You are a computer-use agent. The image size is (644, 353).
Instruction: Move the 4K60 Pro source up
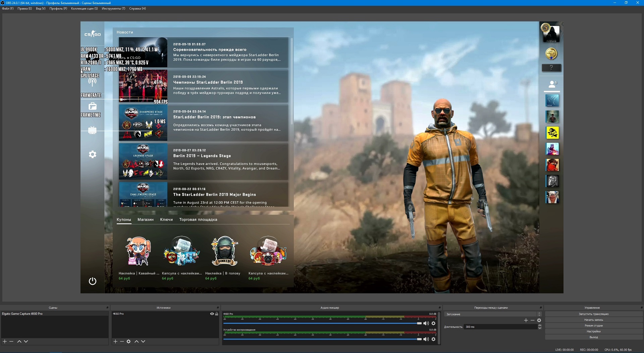(x=137, y=341)
